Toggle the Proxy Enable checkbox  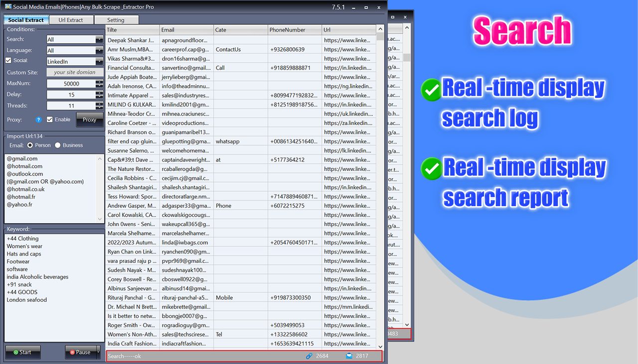pyautogui.click(x=49, y=120)
